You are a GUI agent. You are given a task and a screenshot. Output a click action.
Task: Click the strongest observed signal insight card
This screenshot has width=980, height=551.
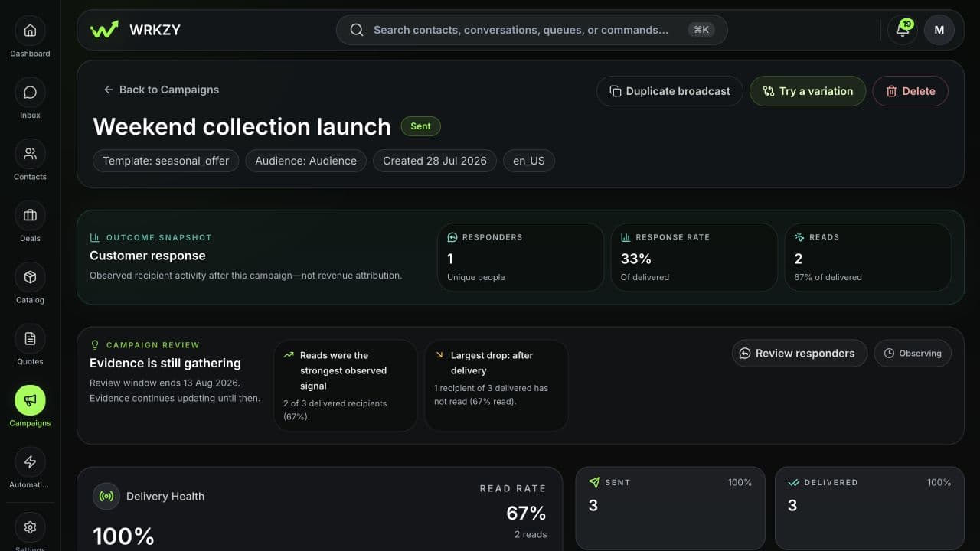pos(345,386)
